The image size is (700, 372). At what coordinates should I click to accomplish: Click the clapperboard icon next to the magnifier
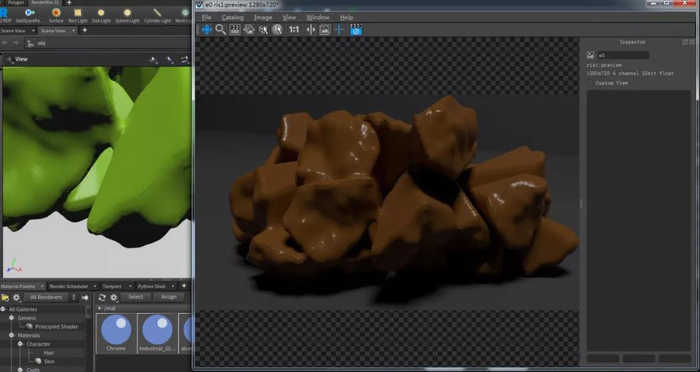click(x=235, y=29)
